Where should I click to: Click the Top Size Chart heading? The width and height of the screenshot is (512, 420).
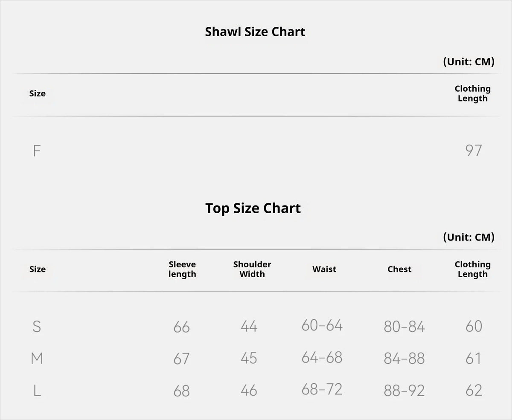tap(253, 209)
